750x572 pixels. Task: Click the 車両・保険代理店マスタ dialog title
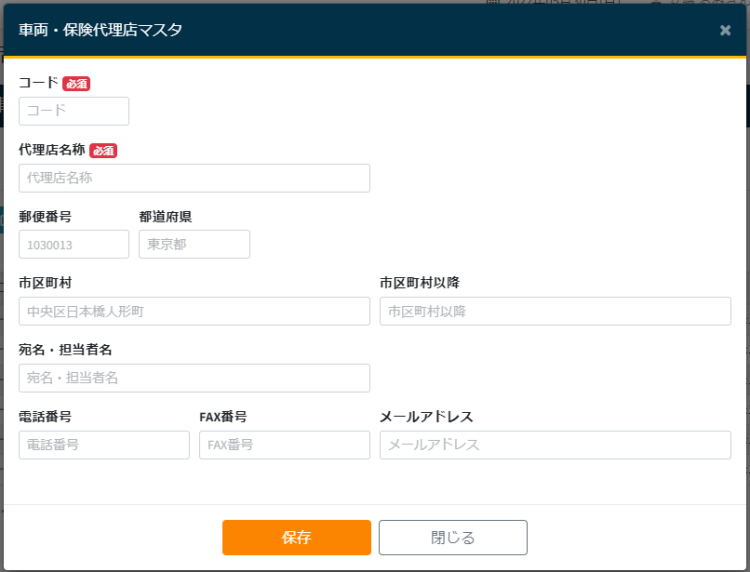[x=100, y=30]
